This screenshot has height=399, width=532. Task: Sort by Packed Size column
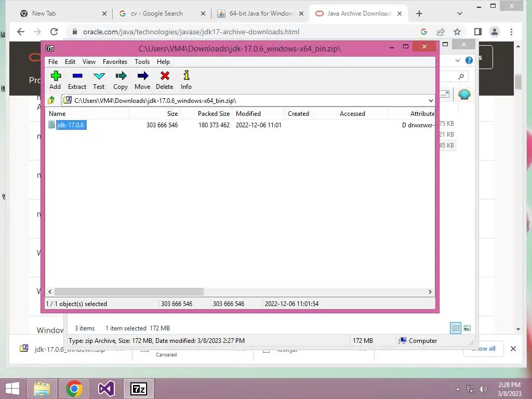click(206, 114)
